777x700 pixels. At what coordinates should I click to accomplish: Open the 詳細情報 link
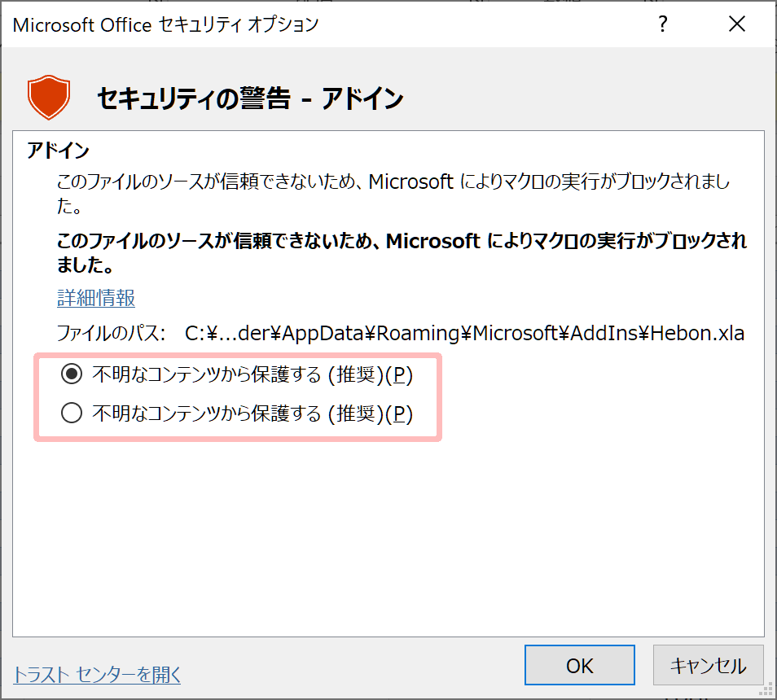[96, 298]
